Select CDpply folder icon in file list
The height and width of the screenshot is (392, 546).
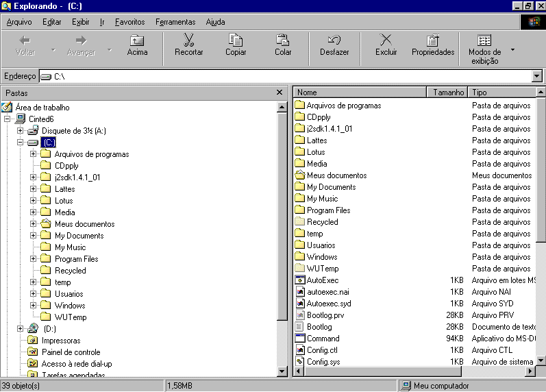[299, 117]
